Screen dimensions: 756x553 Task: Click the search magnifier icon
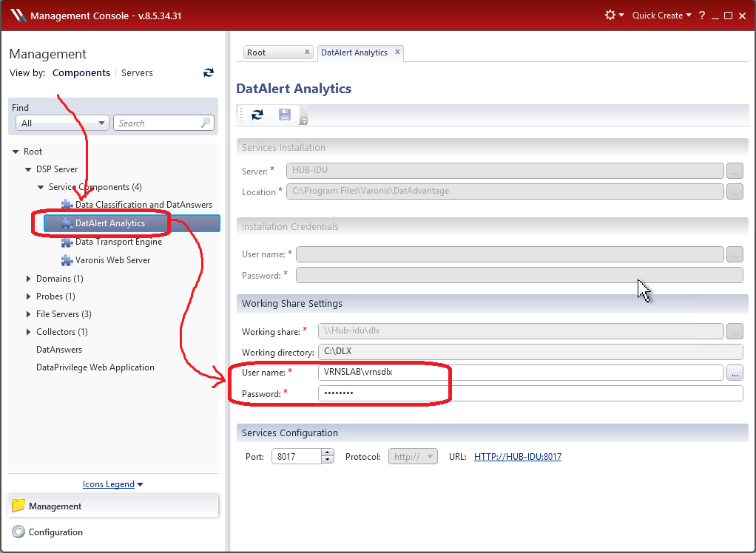point(206,123)
